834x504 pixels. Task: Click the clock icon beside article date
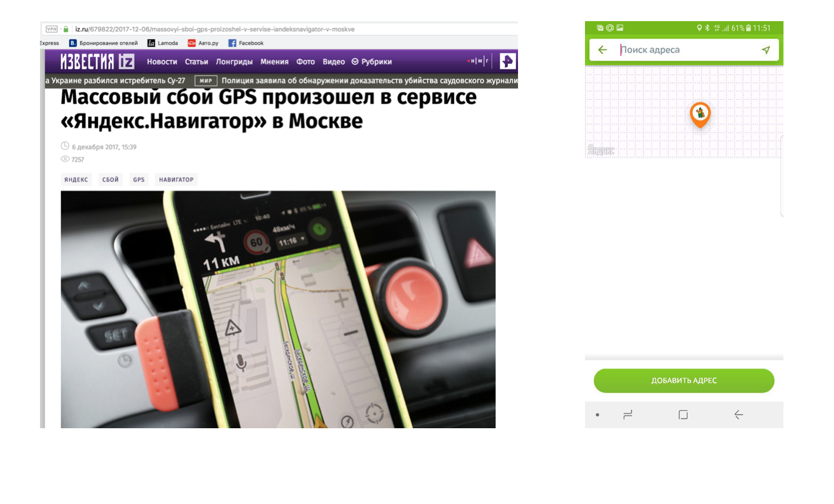65,146
